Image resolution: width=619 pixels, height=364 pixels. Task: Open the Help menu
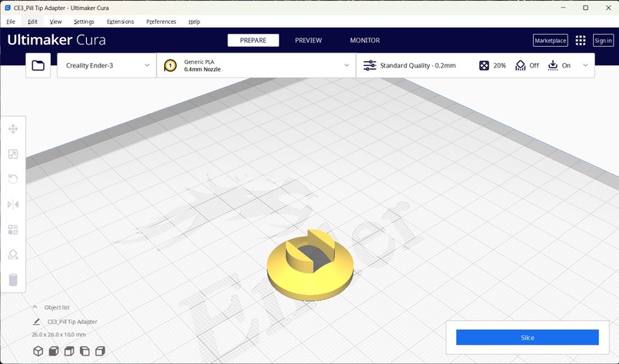(x=194, y=22)
